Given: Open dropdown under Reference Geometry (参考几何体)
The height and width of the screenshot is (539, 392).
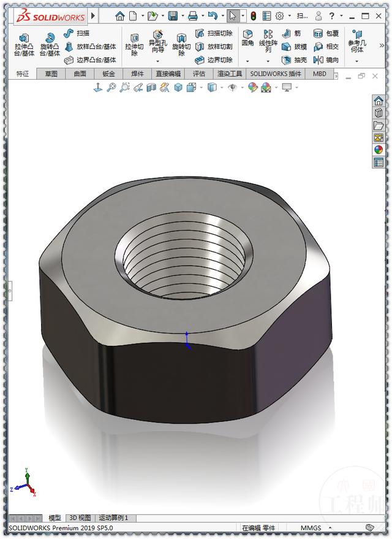Looking at the screenshot, I should click(x=357, y=61).
